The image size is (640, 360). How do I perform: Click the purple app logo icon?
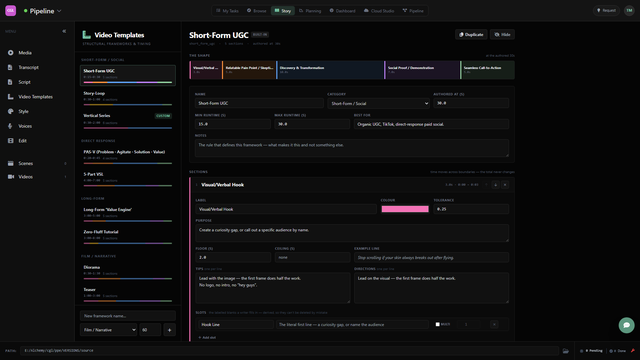[11, 11]
